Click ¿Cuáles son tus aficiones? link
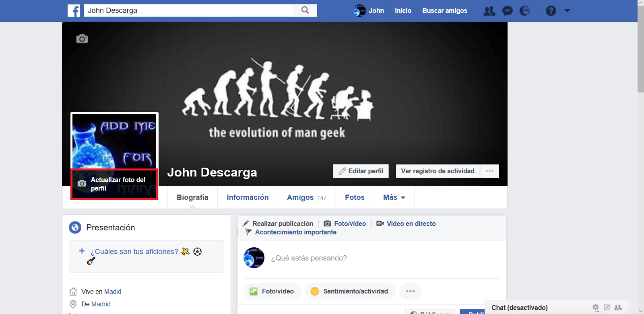 134,252
